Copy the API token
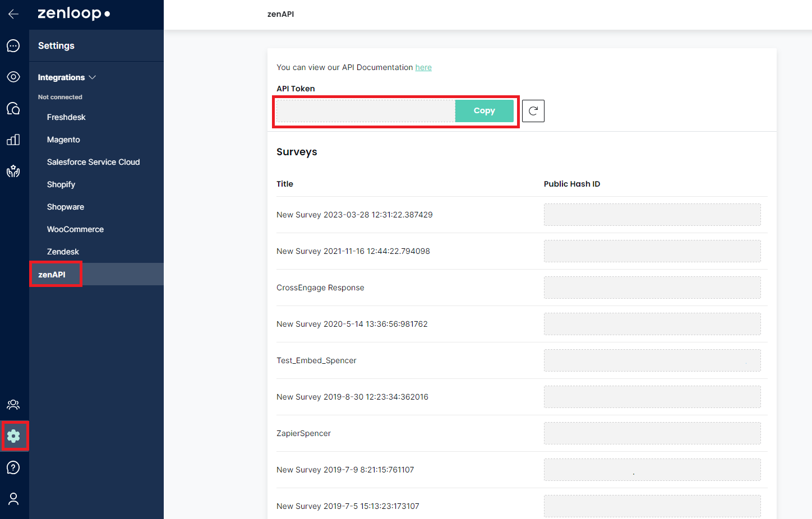Image resolution: width=812 pixels, height=519 pixels. pos(485,111)
